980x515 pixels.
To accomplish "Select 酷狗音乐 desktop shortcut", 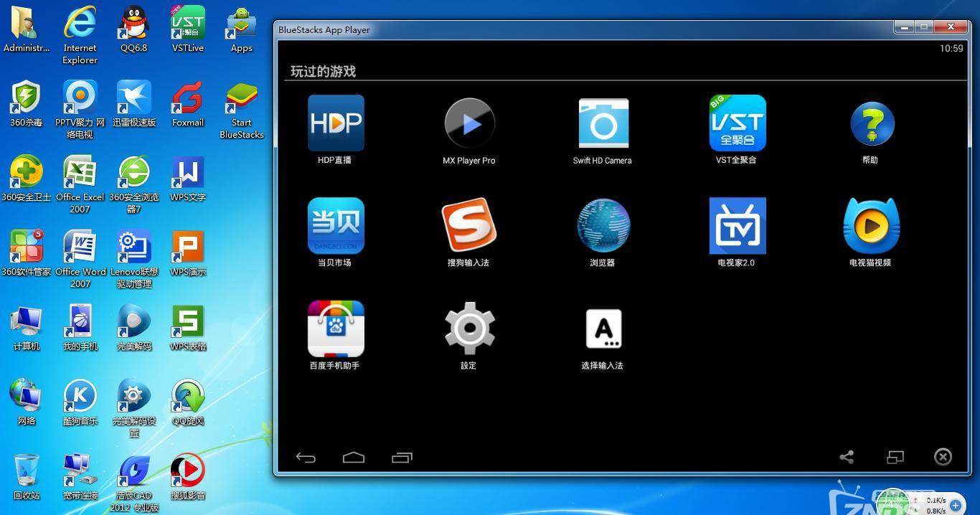I will [x=80, y=402].
